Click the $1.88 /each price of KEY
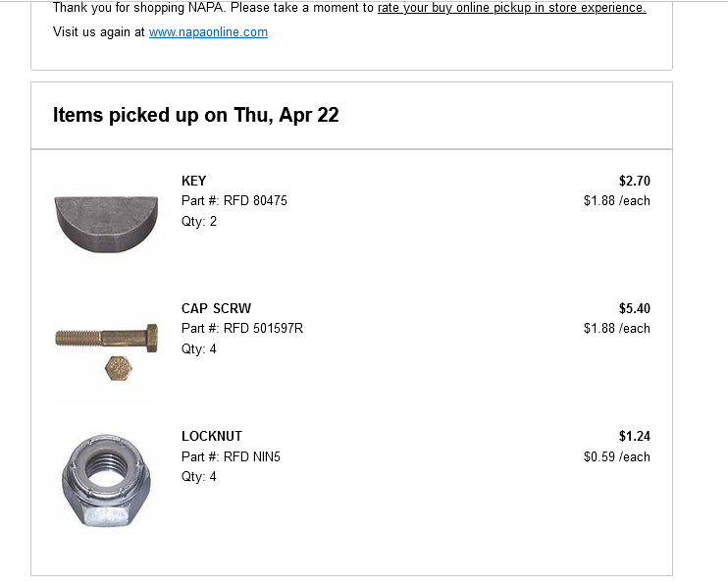 (x=616, y=200)
